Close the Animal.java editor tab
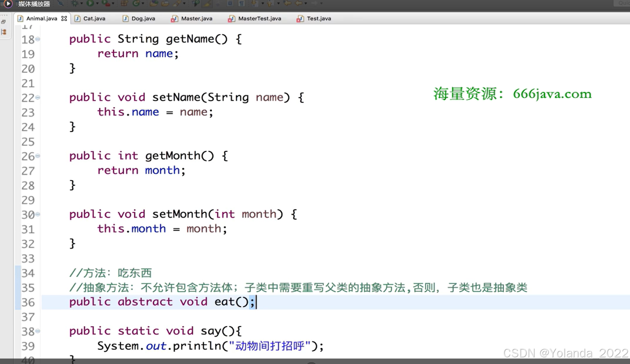The image size is (630, 364). click(64, 18)
